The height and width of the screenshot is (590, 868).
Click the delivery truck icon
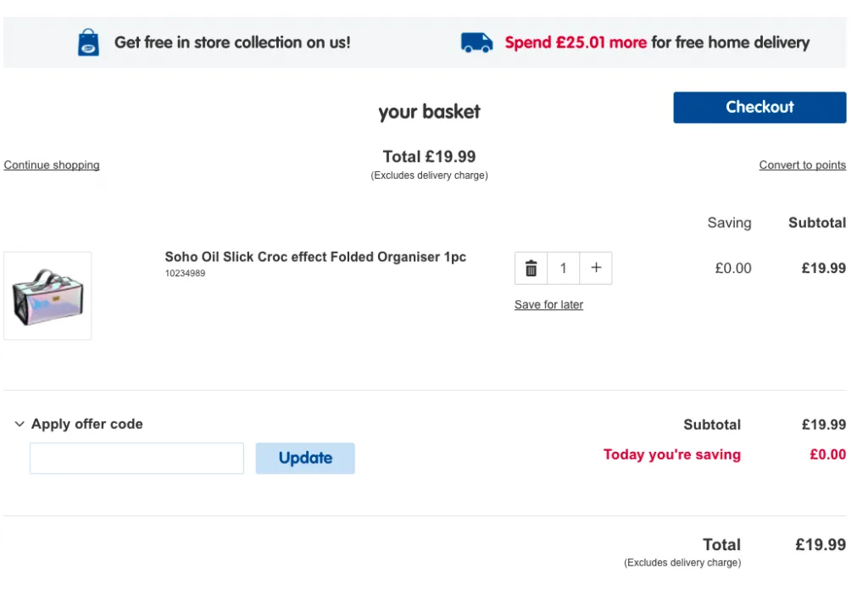[476, 42]
